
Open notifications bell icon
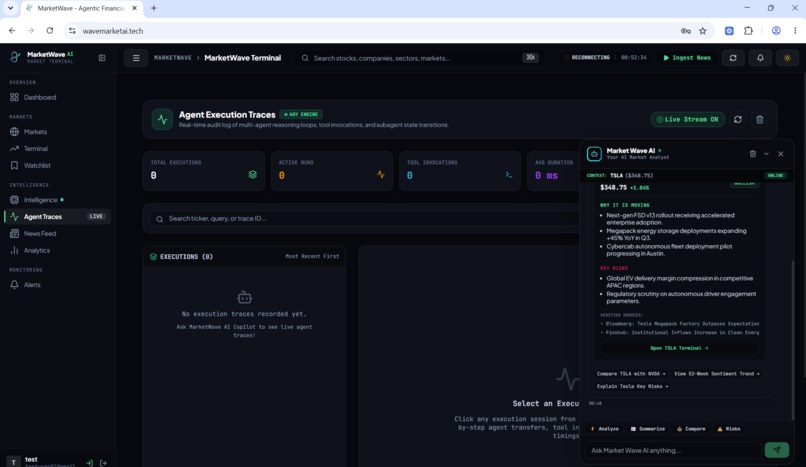click(760, 58)
